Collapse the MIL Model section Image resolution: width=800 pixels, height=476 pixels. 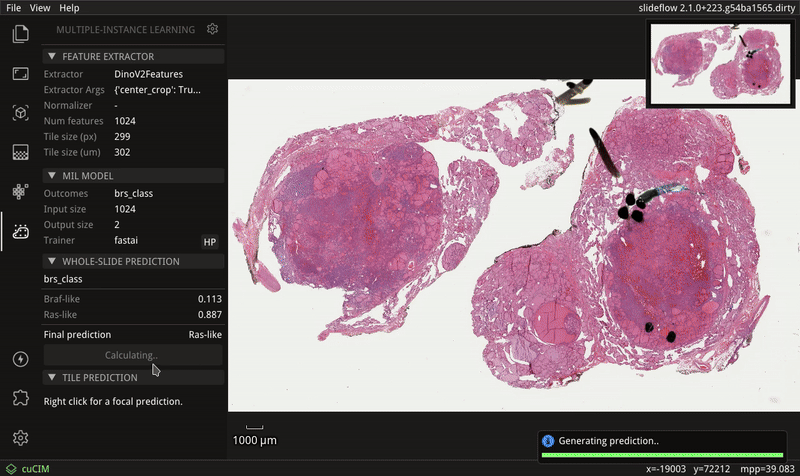tap(52, 176)
